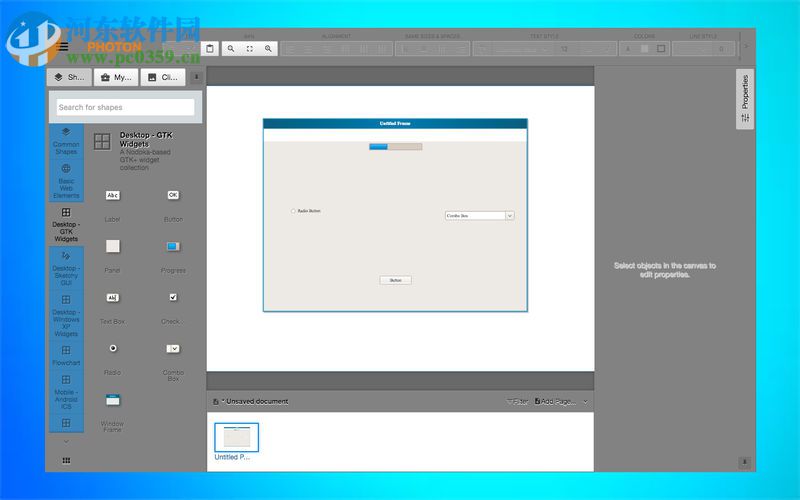Select the Common Shapes collection

click(66, 141)
